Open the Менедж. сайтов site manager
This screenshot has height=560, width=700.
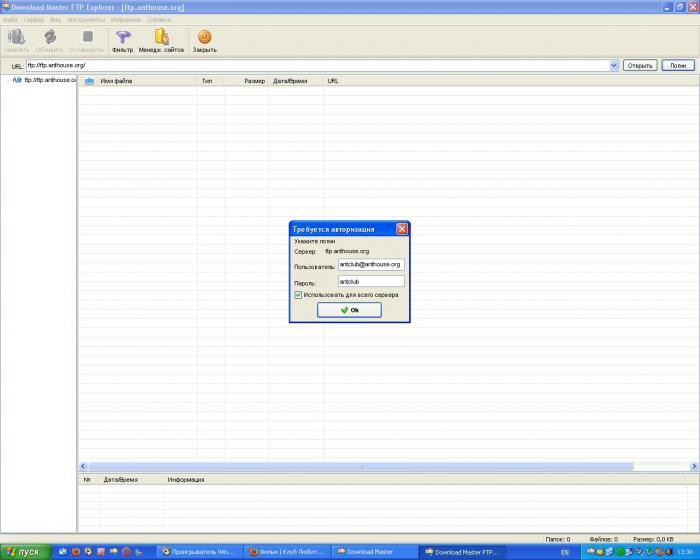pos(161,38)
